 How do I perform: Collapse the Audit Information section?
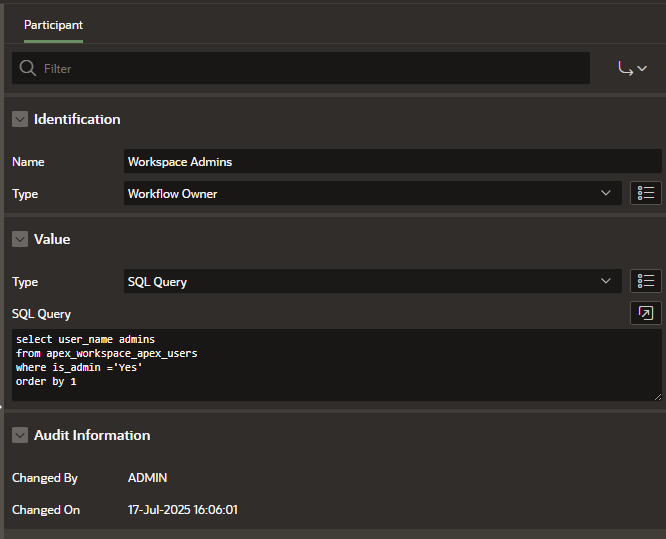pyautogui.click(x=20, y=435)
